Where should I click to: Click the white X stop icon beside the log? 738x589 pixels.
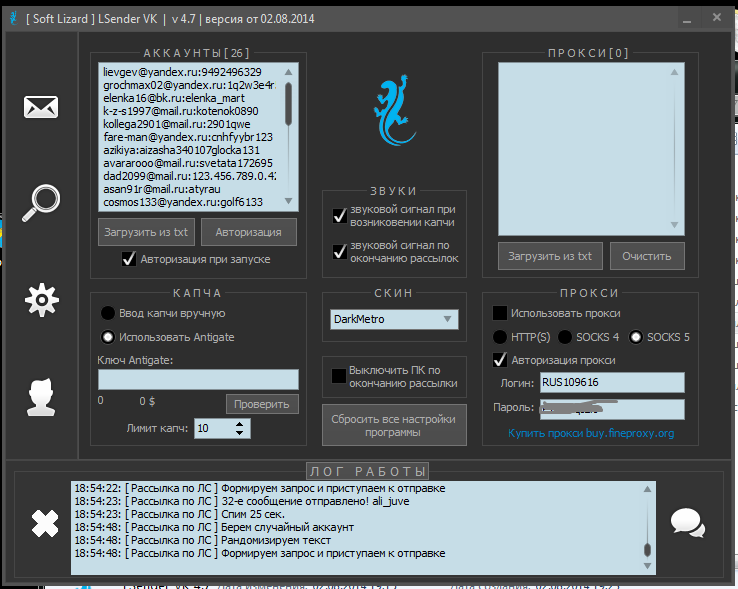coord(45,523)
